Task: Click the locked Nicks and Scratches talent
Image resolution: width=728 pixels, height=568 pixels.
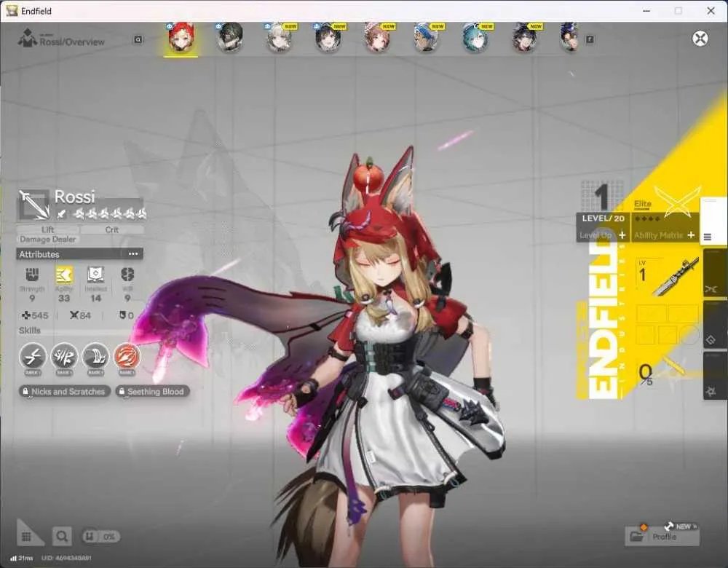Action: coord(65,392)
